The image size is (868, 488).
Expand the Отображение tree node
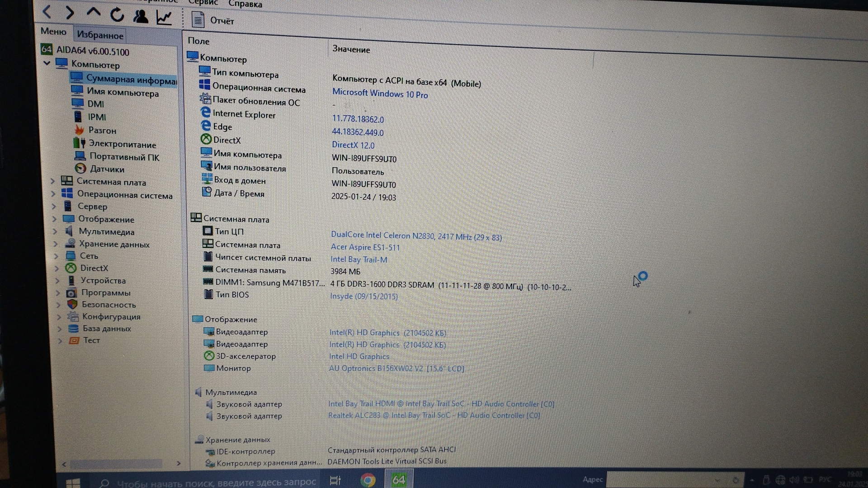pos(55,219)
